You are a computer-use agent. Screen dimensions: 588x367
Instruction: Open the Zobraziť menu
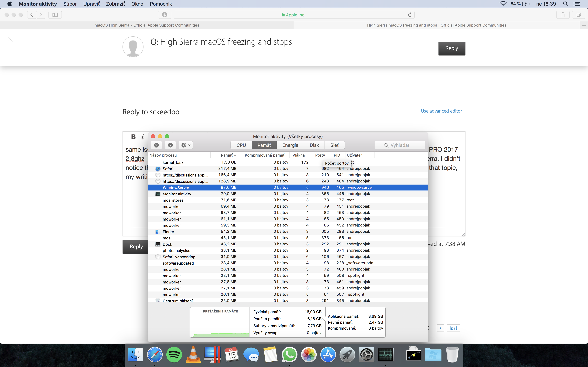click(115, 4)
